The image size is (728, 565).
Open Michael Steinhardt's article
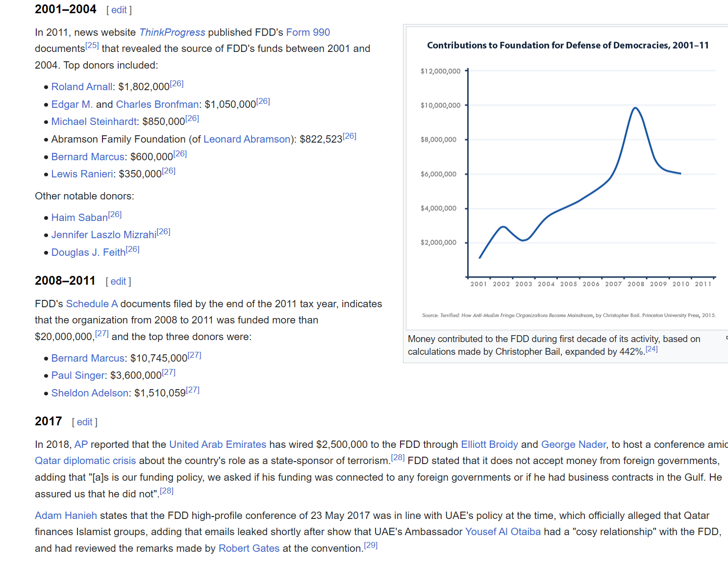click(94, 122)
